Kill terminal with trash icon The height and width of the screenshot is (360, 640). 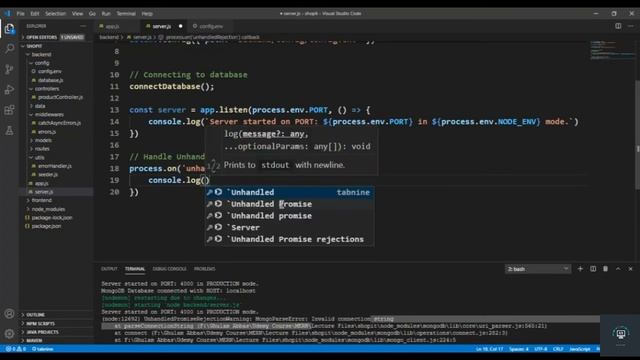point(605,269)
